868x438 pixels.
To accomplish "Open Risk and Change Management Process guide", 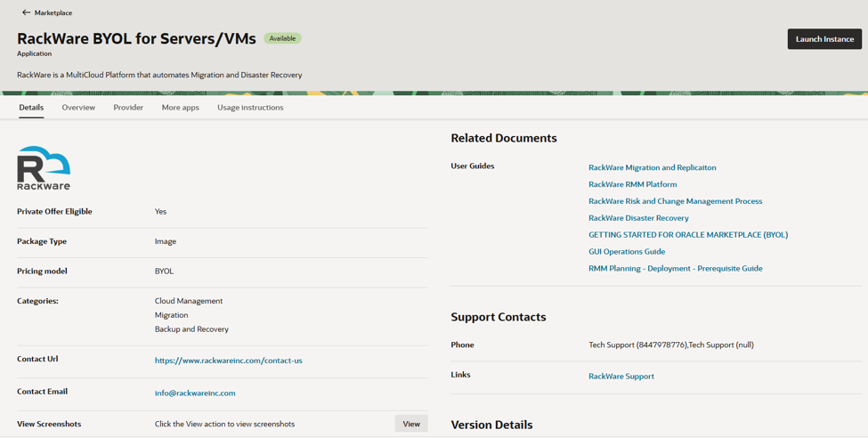I will [x=676, y=201].
